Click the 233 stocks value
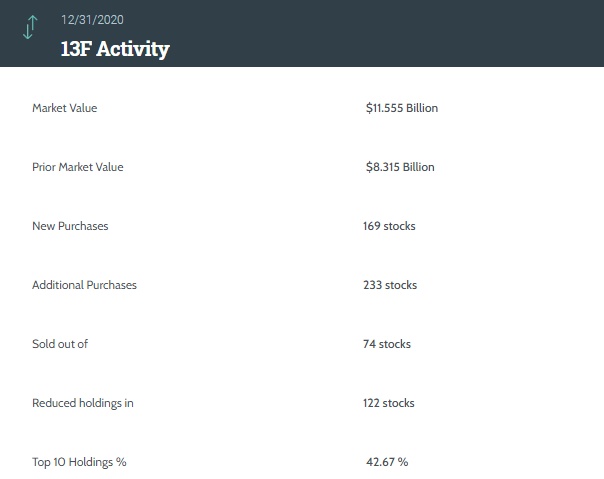Image resolution: width=604 pixels, height=479 pixels. [390, 285]
